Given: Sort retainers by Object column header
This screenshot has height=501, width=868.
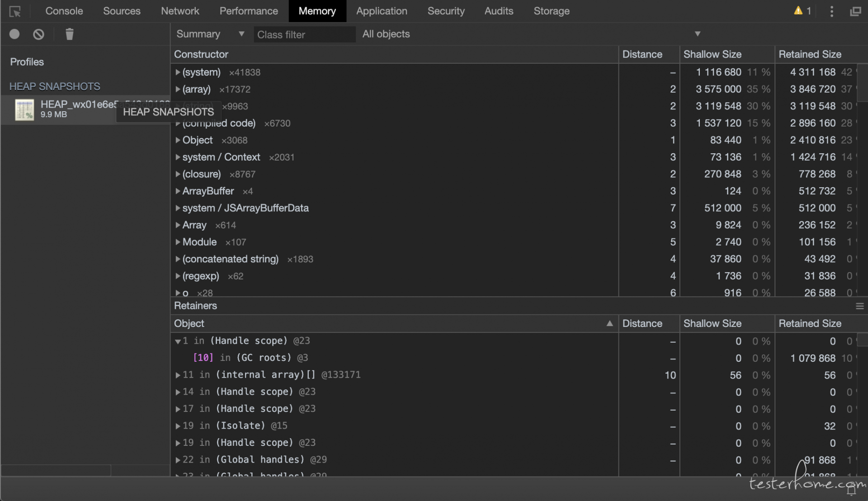Looking at the screenshot, I should tap(394, 323).
